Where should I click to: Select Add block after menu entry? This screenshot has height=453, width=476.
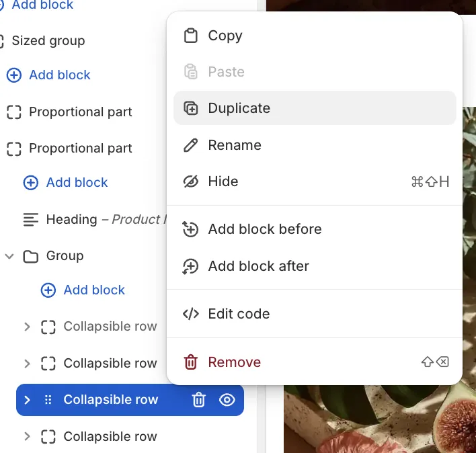258,266
